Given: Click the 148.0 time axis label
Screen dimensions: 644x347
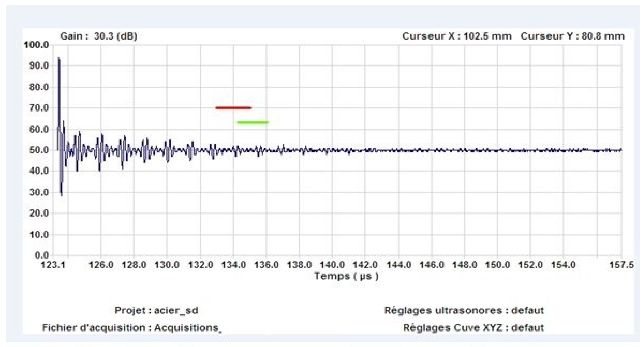Looking at the screenshot, I should (x=465, y=265).
